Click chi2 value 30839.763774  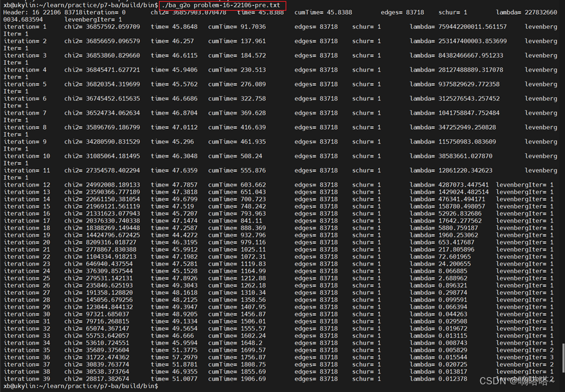(x=107, y=365)
